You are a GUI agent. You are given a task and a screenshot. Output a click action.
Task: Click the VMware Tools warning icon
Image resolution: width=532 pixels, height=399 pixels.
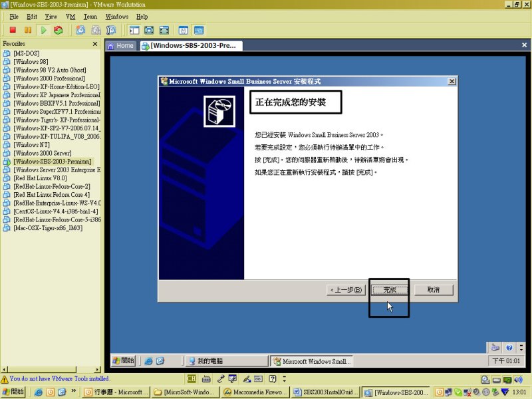tap(5, 379)
